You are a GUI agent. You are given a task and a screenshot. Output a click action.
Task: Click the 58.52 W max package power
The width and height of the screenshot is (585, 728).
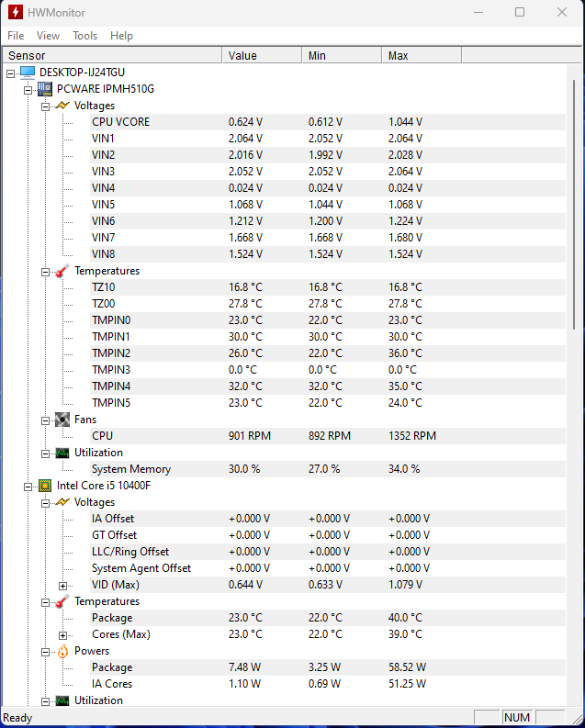(x=407, y=667)
